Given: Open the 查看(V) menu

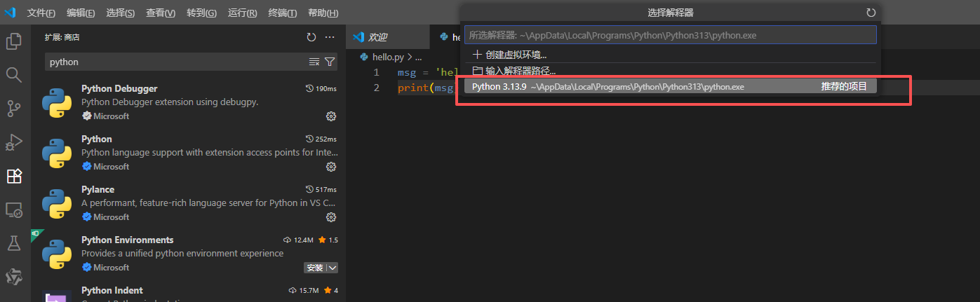Looking at the screenshot, I should [x=161, y=13].
